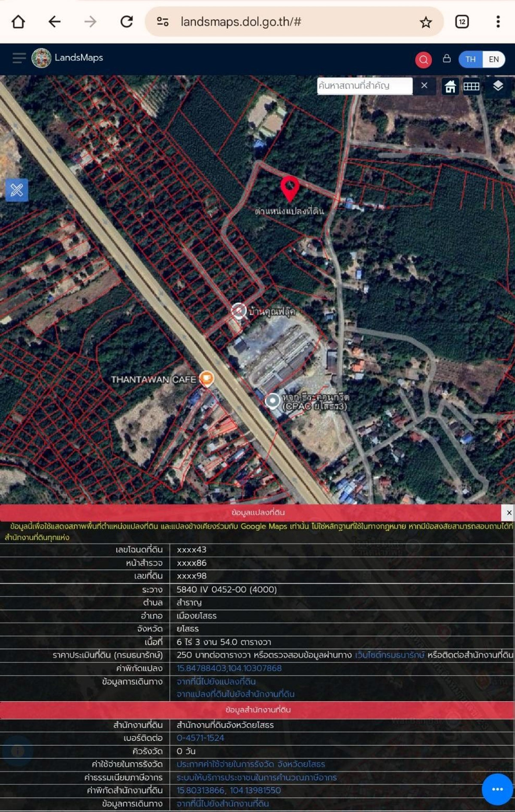Toggle the map grid icon
Viewport: 515px width, 812px height.
pos(471,87)
